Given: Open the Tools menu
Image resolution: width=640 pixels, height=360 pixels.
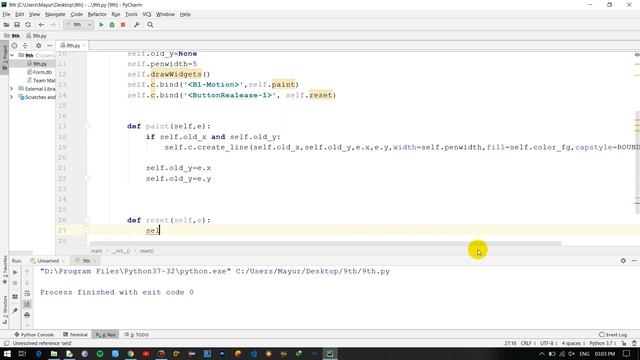Looking at the screenshot, I should 131,14.
